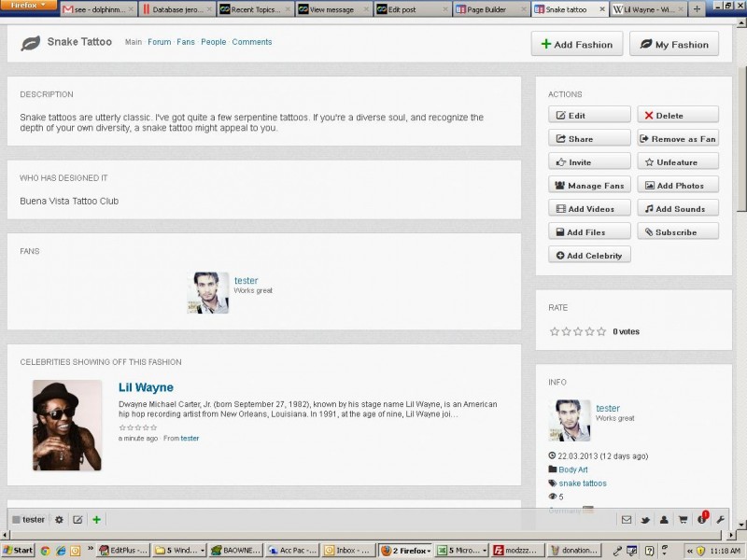
Task: Click the wrench icon in the bottom bar
Action: [x=720, y=520]
